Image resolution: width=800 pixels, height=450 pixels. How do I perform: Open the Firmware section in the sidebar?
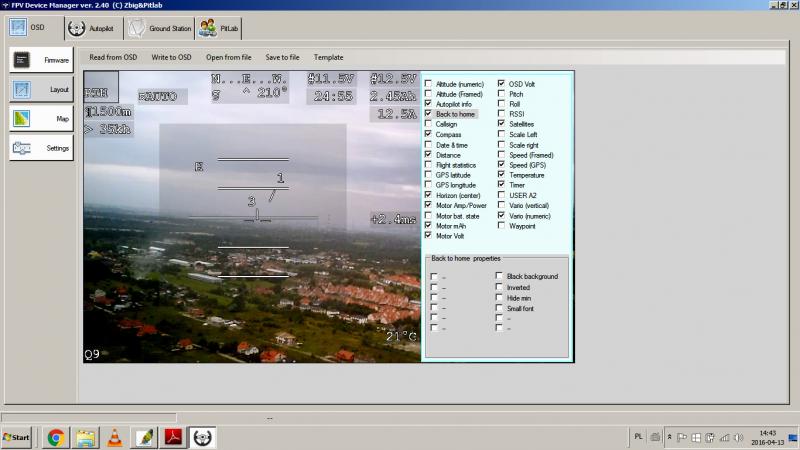(x=41, y=60)
